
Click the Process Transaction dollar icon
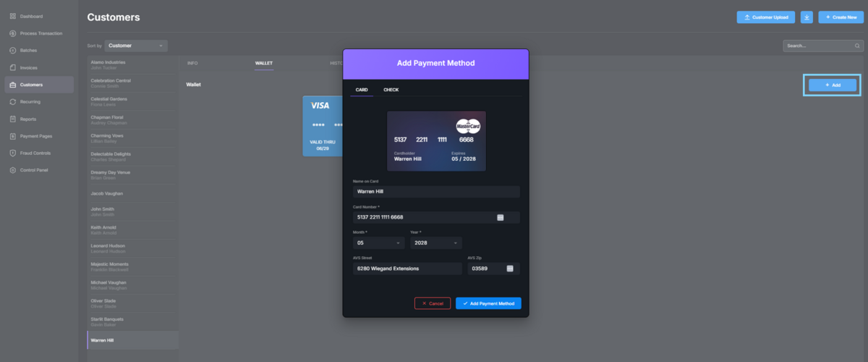13,33
